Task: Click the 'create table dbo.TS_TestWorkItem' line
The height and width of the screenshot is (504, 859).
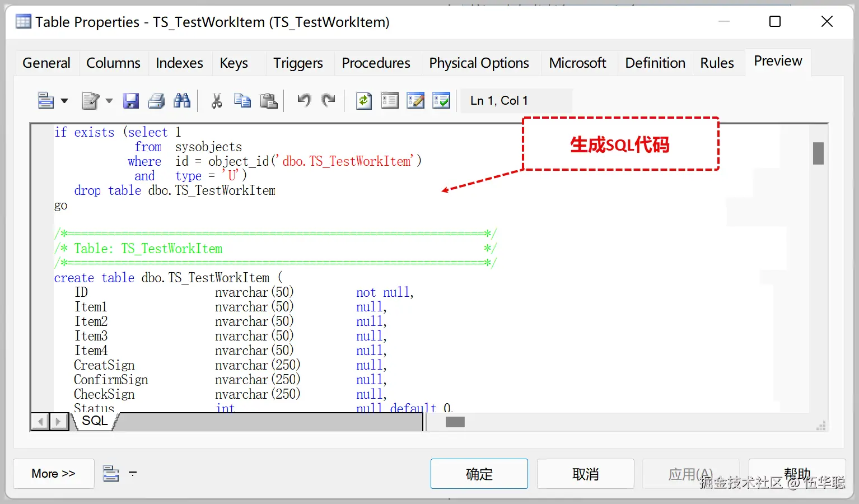Action: [168, 278]
